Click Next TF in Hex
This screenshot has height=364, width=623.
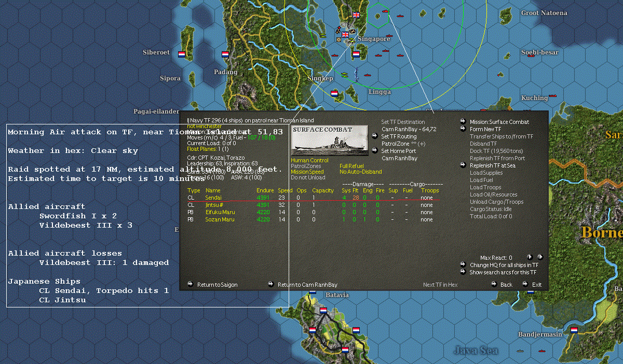click(440, 285)
